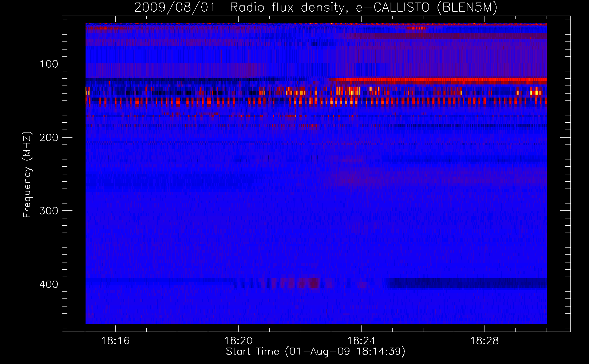Click the 18:20 time tick label

238,341
